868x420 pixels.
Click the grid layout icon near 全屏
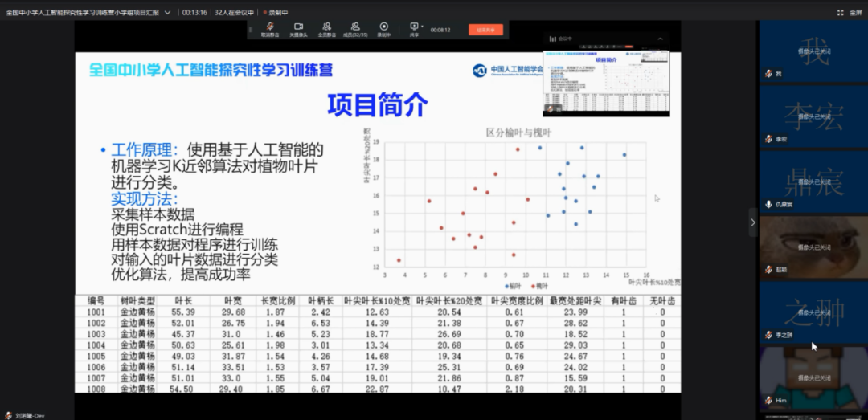pos(841,12)
